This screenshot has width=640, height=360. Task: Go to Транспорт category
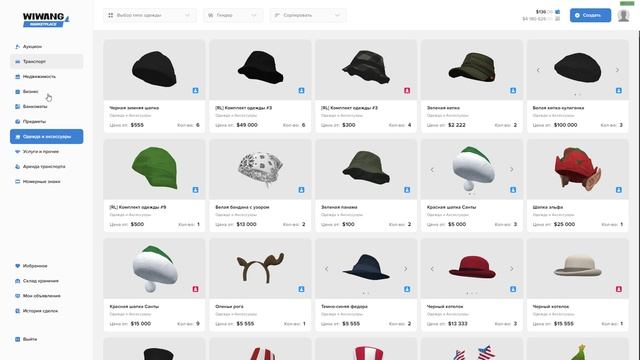pos(47,62)
